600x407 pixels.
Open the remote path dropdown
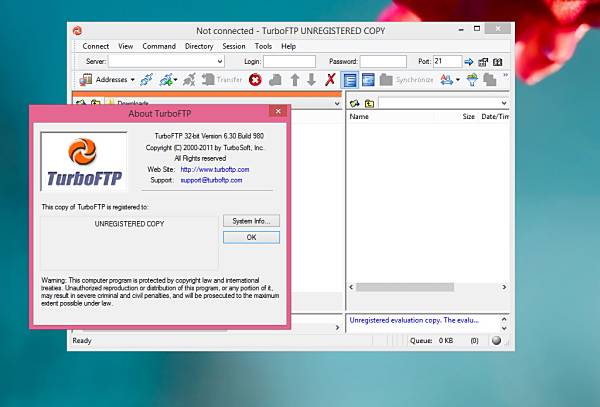tap(504, 103)
